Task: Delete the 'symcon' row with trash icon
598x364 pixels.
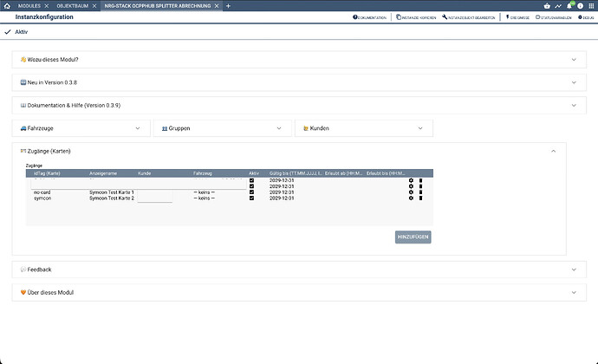Action: pyautogui.click(x=420, y=198)
